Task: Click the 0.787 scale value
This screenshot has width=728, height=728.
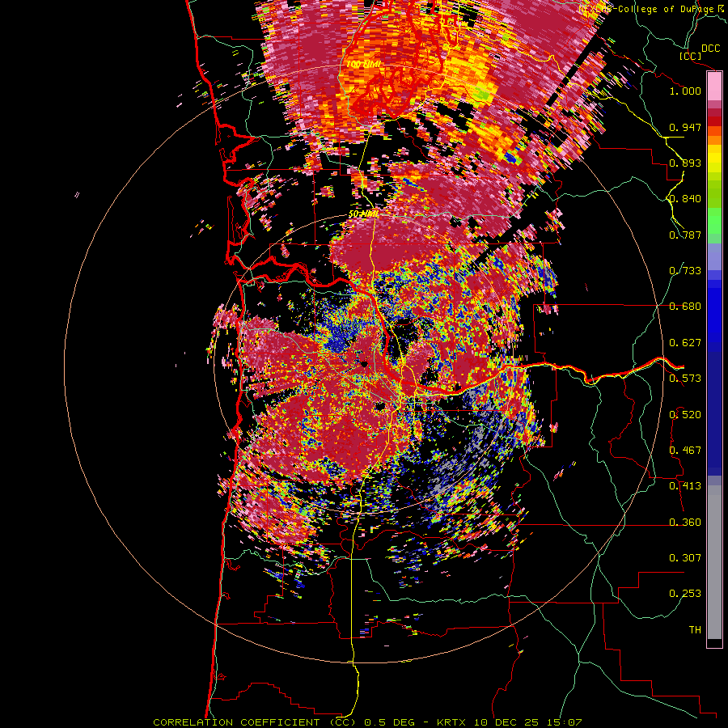Action: point(685,235)
